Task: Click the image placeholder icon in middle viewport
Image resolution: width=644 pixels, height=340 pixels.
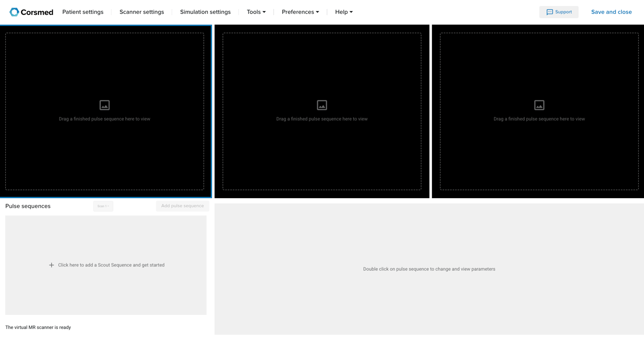Action: pos(322,105)
